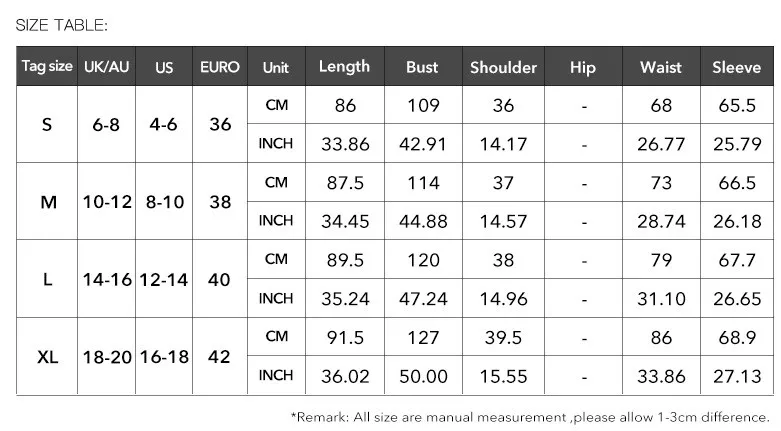This screenshot has width=781, height=431.
Task: Click the 68.9 sleeve measurement cell
Action: pyautogui.click(x=737, y=338)
